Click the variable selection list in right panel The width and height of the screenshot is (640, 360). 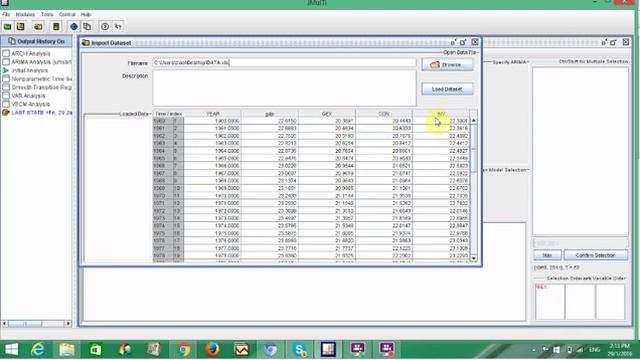tap(580, 151)
